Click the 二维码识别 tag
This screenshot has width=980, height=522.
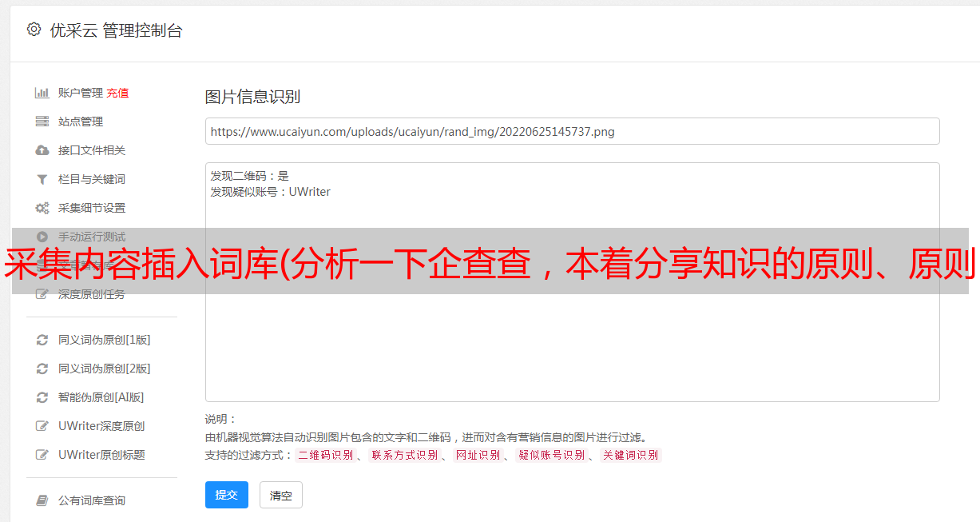(x=325, y=455)
